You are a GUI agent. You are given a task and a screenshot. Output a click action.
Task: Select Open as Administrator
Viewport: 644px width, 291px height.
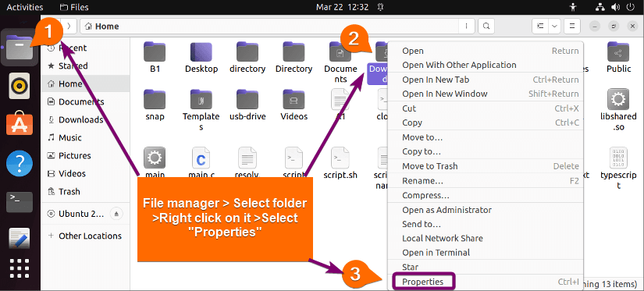485,210
